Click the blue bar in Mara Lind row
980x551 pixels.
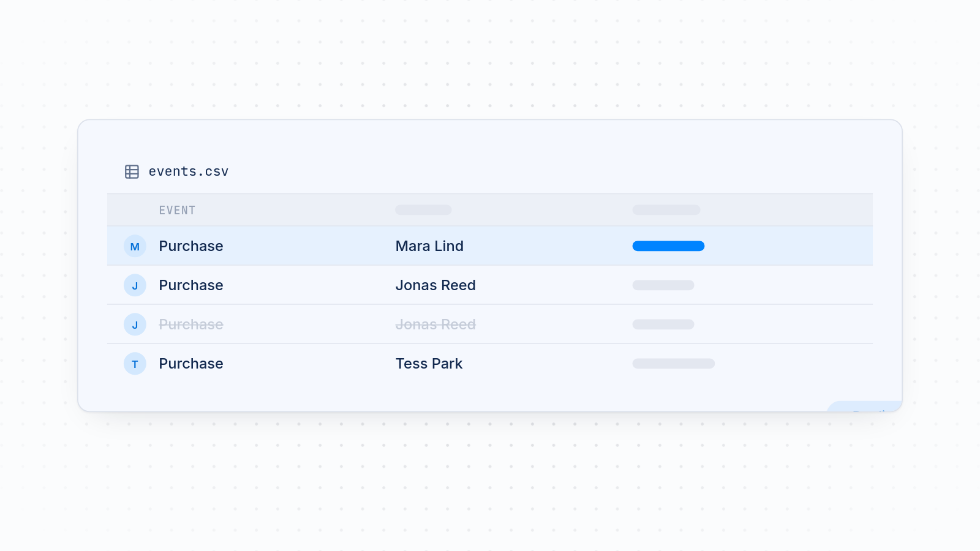(668, 246)
